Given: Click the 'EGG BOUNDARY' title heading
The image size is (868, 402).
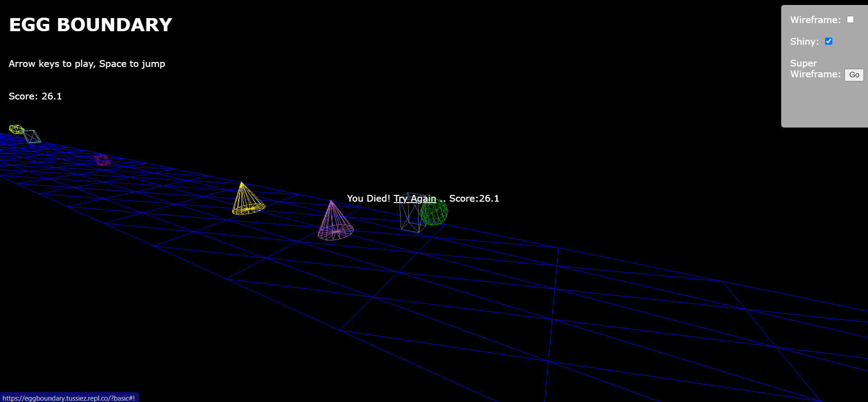Looking at the screenshot, I should point(90,25).
